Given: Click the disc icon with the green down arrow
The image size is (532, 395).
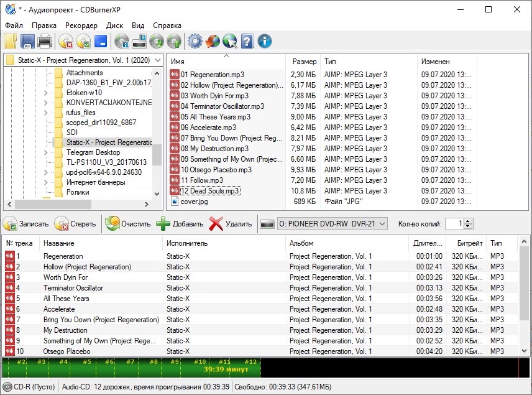Looking at the screenshot, I should click(157, 42).
